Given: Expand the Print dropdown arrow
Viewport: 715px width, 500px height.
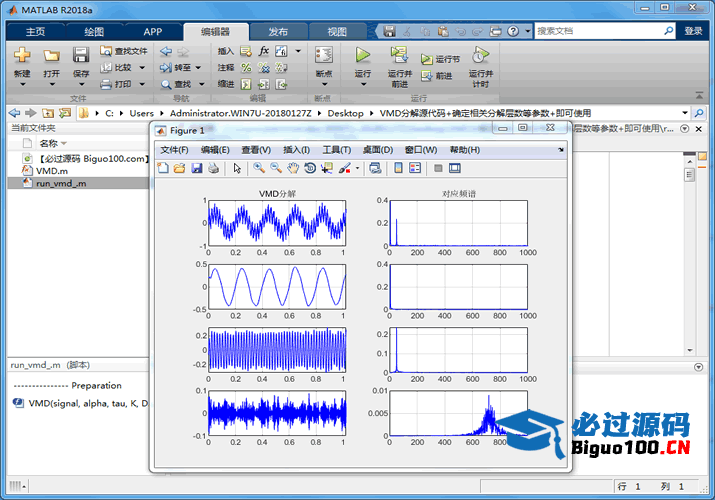Looking at the screenshot, I should click(142, 84).
